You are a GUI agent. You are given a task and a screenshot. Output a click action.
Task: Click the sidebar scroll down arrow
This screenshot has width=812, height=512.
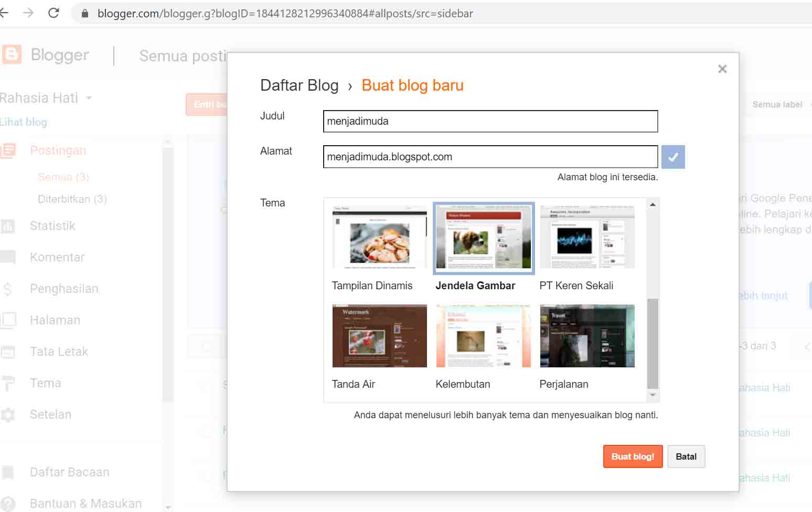pyautogui.click(x=168, y=507)
